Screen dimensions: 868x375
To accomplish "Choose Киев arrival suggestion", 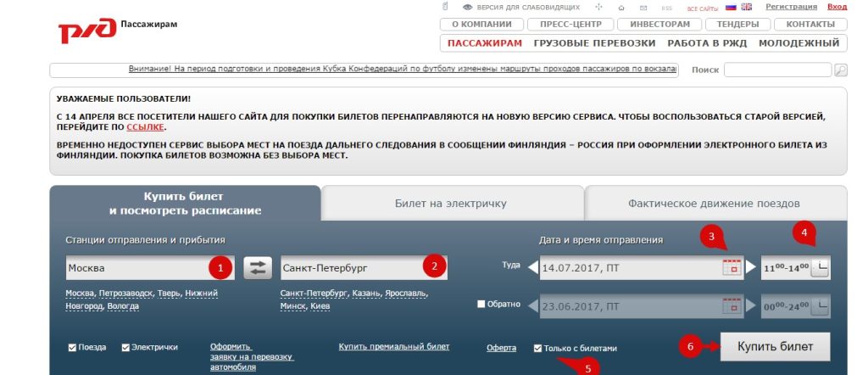I will click(320, 305).
